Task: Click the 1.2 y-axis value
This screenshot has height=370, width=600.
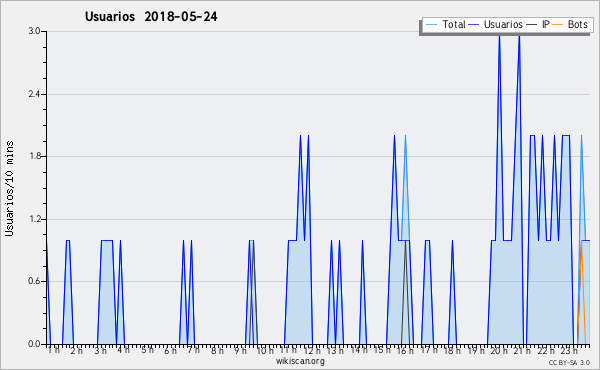Action: tap(34, 219)
